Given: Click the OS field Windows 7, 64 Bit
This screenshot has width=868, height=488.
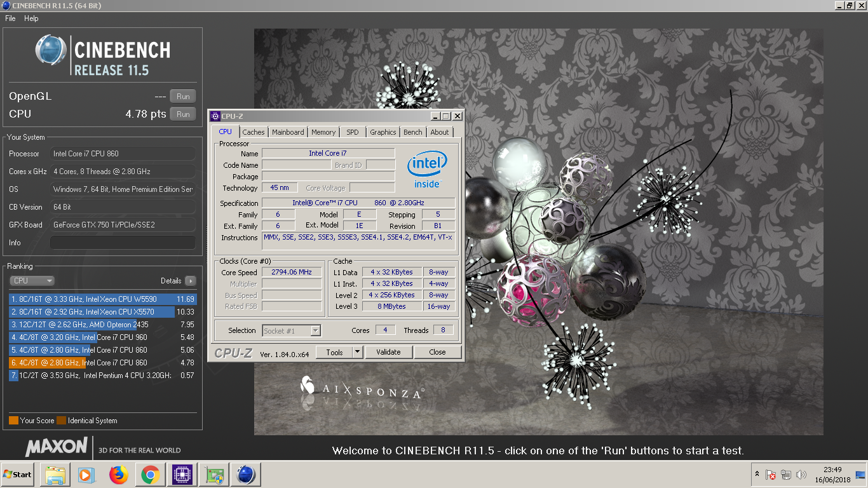Looking at the screenshot, I should coord(123,189).
